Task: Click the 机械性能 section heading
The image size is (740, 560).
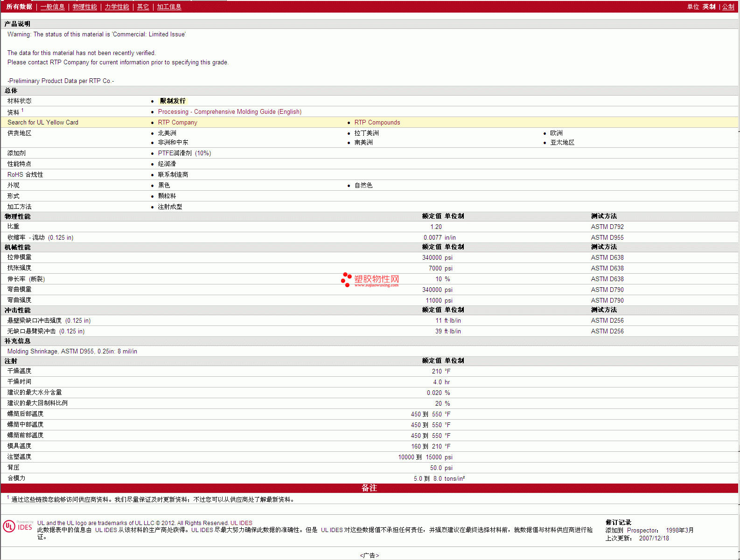Action: point(18,247)
